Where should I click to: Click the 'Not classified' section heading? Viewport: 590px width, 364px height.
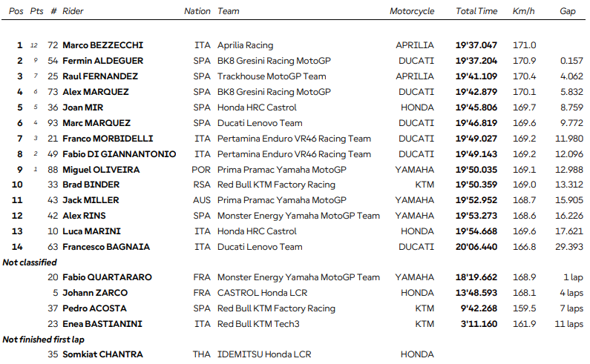tap(30, 262)
